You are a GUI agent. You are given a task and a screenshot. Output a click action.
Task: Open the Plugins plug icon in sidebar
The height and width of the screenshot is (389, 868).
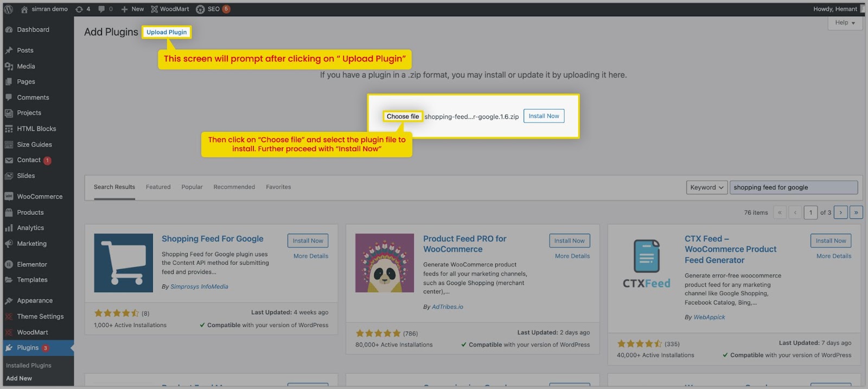tap(9, 348)
